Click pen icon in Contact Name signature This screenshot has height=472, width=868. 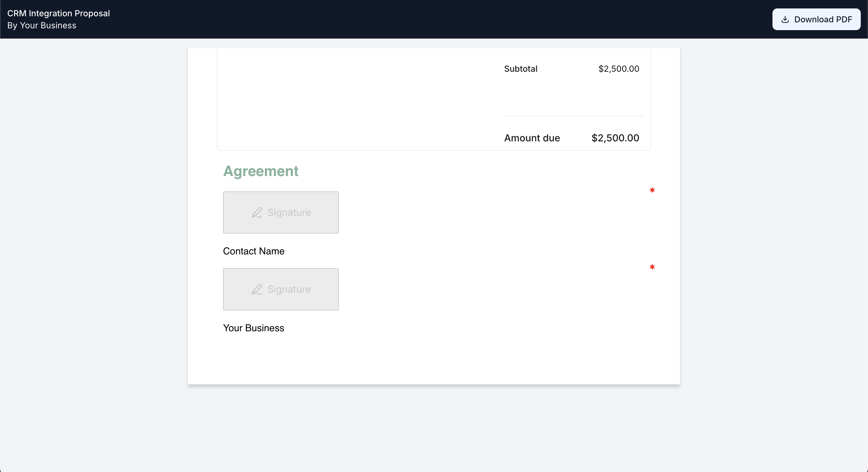(x=256, y=212)
